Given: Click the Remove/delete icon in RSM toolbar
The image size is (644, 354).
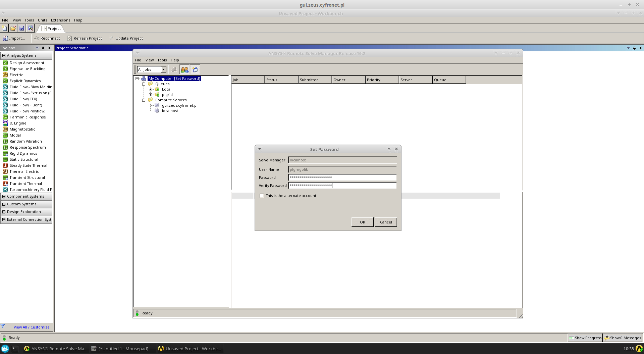Looking at the screenshot, I should (174, 69).
